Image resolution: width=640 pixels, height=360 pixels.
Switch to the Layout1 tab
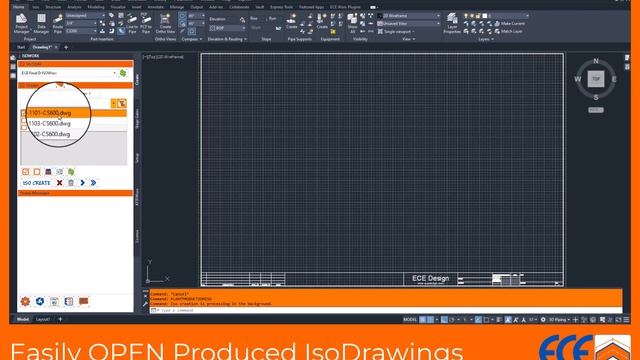43,319
